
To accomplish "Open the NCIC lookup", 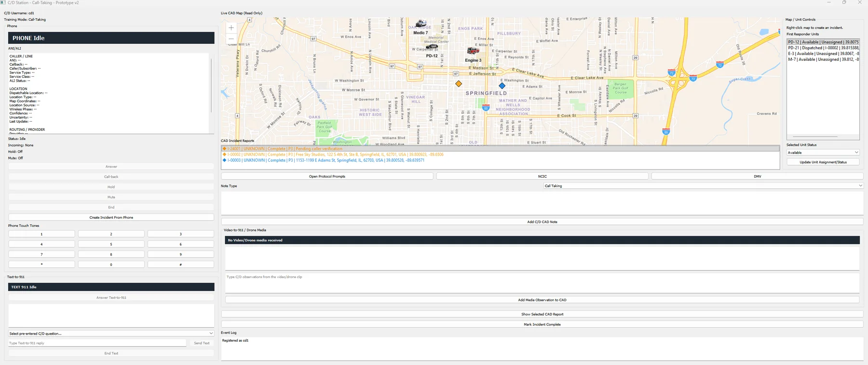I will pyautogui.click(x=542, y=176).
